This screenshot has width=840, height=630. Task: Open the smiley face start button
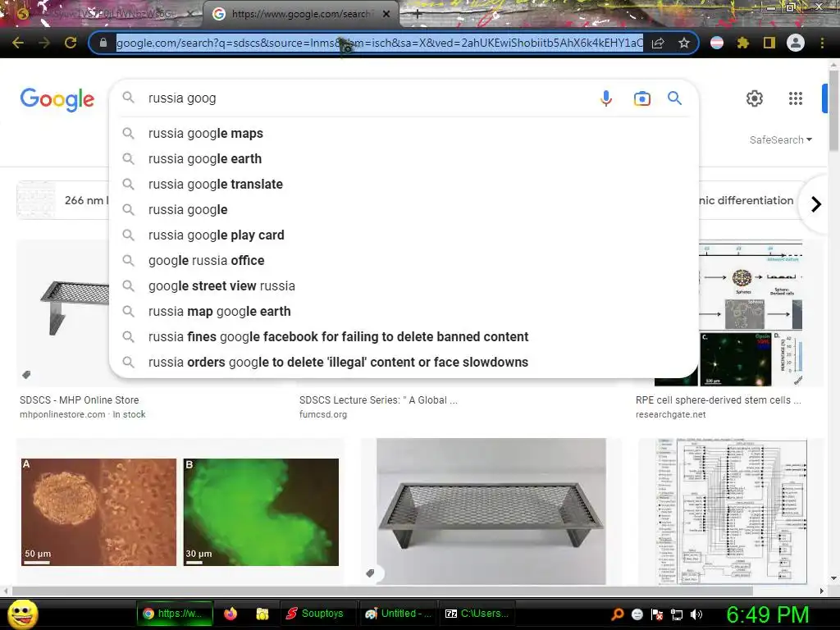(23, 614)
